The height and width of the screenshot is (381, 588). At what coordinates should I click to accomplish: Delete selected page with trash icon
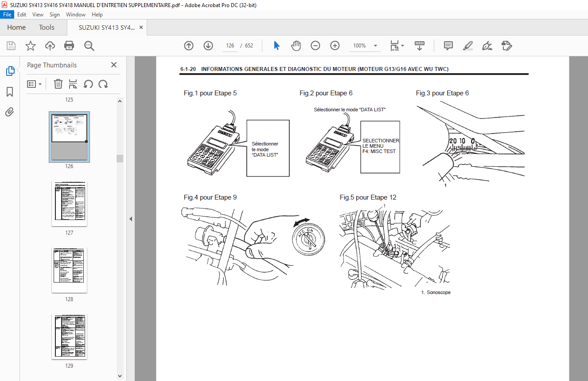pos(58,84)
